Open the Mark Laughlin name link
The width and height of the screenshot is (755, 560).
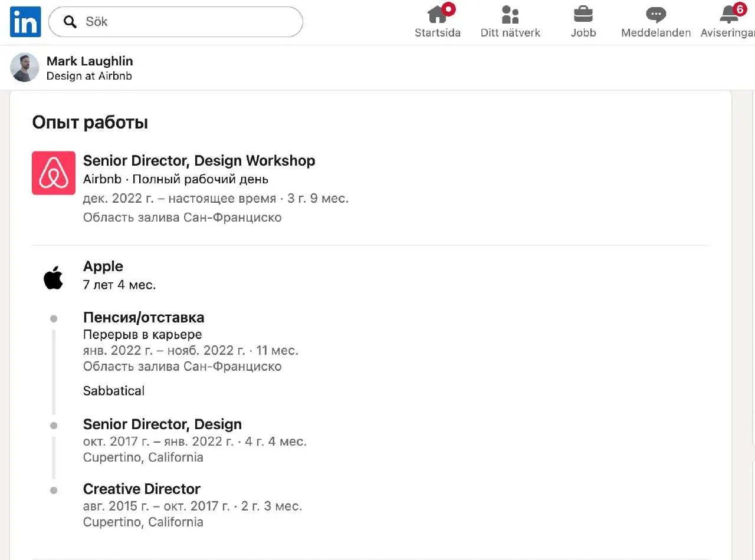90,61
